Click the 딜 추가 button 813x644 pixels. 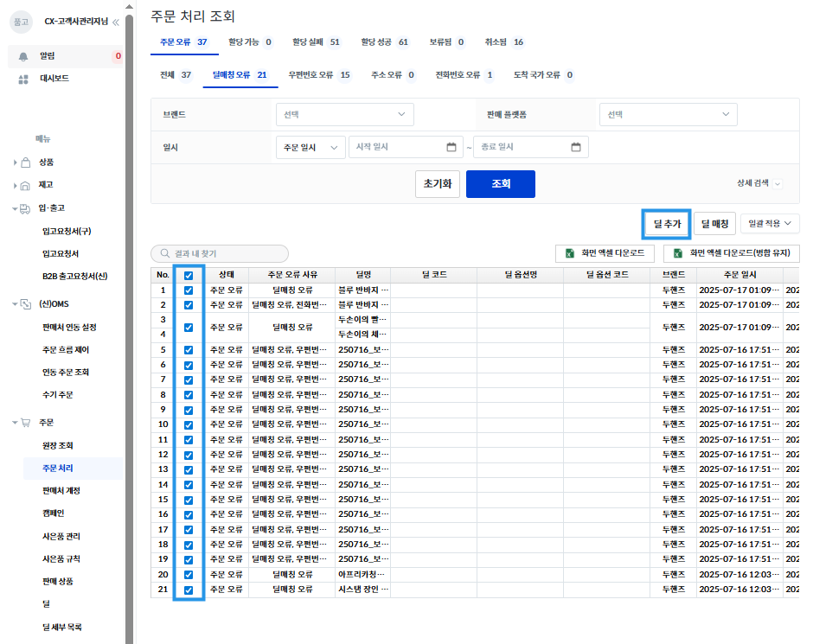666,224
